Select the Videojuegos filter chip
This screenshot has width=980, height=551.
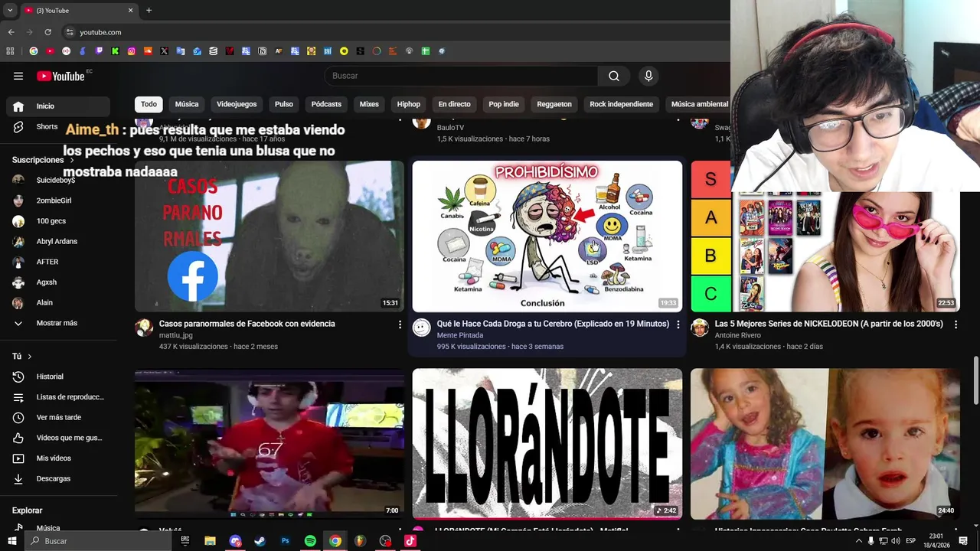point(237,104)
